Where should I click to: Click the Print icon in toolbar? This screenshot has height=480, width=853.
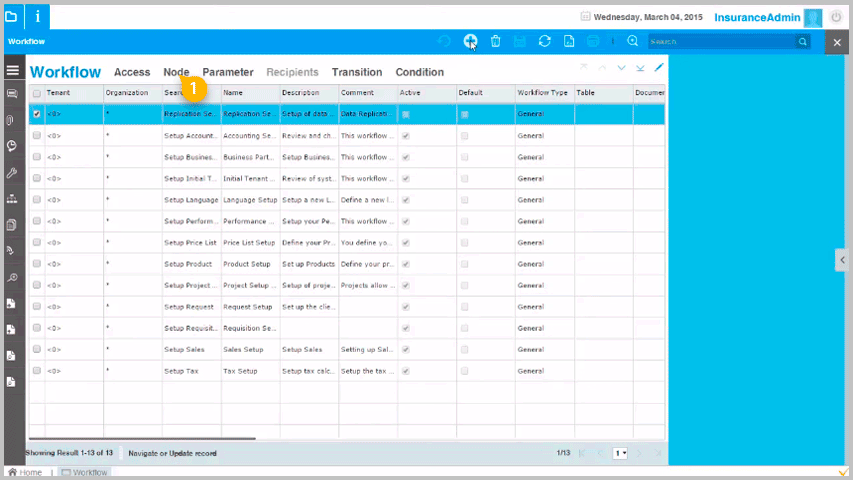coord(593,41)
